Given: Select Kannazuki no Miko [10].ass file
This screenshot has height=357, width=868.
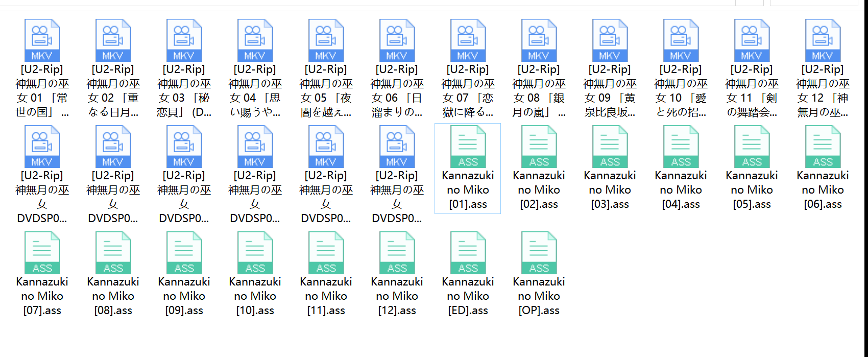Looking at the screenshot, I should tap(255, 253).
